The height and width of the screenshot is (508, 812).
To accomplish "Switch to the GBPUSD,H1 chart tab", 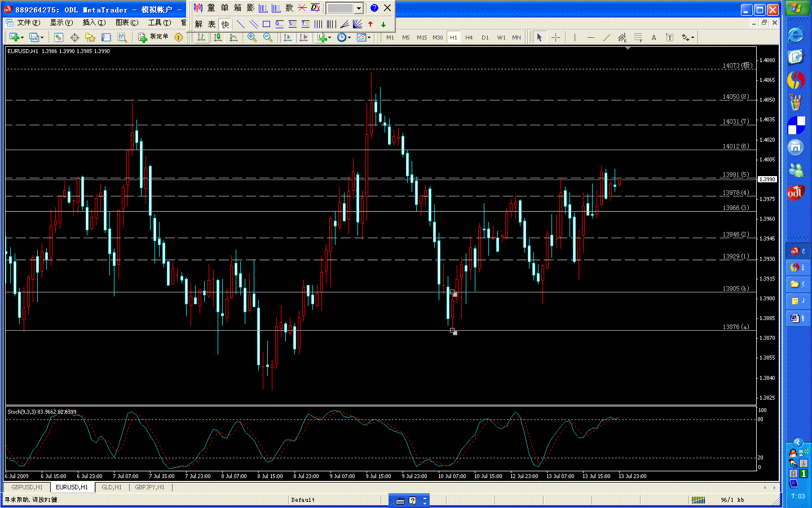I will (27, 487).
